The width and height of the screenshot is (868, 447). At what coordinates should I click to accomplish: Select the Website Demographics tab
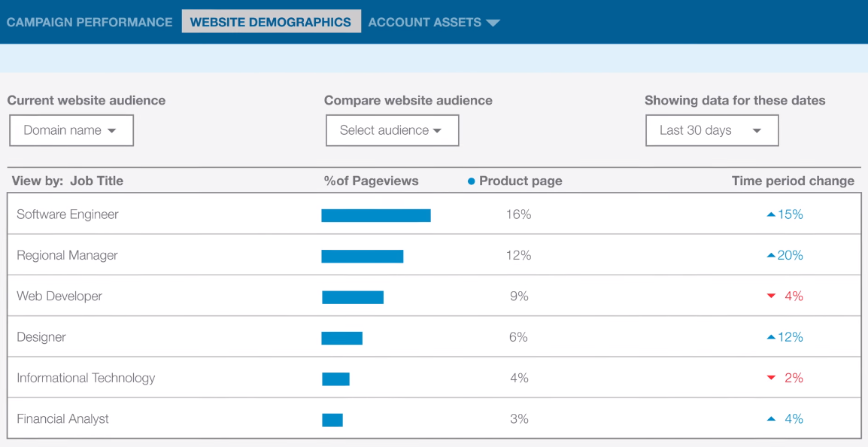(x=271, y=22)
